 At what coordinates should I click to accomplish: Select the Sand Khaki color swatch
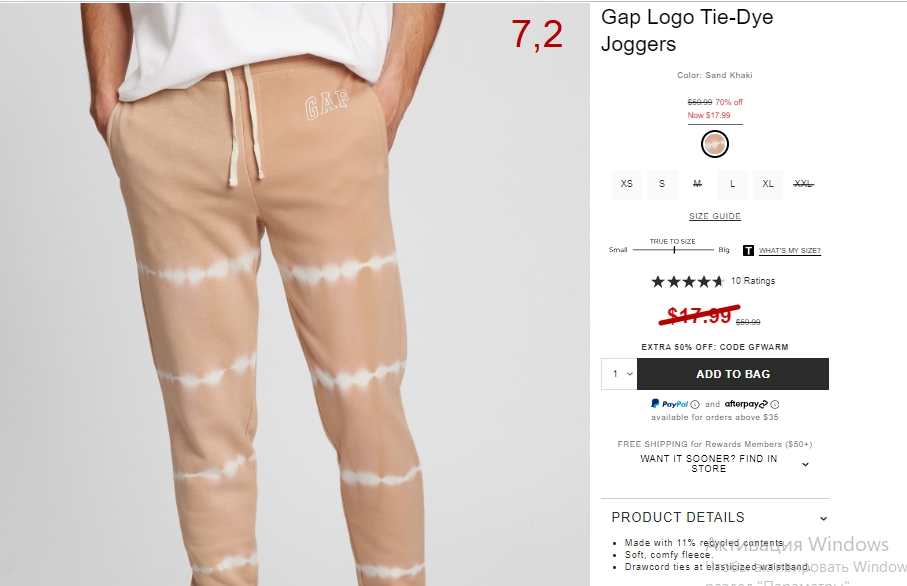[x=715, y=144]
